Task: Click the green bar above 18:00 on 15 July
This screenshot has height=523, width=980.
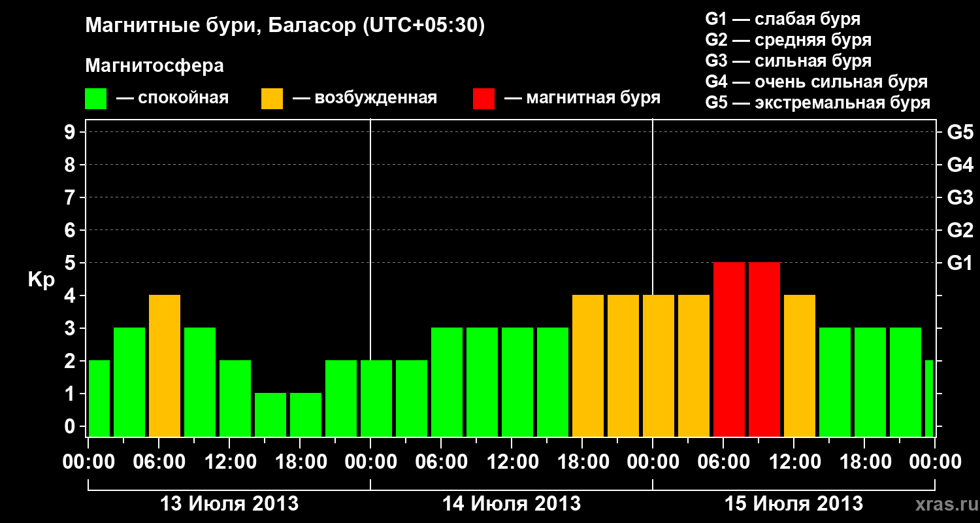Action: [870, 382]
